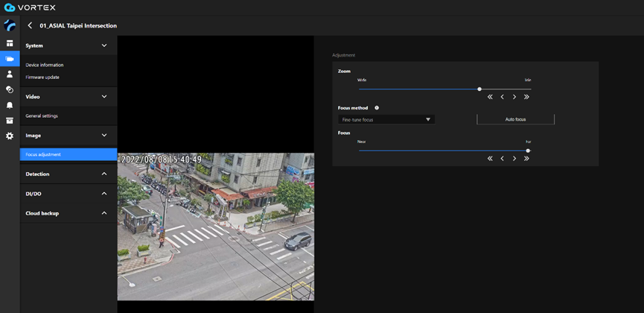Open Firmware update page
Screen dimensions: 644x313
(42, 77)
